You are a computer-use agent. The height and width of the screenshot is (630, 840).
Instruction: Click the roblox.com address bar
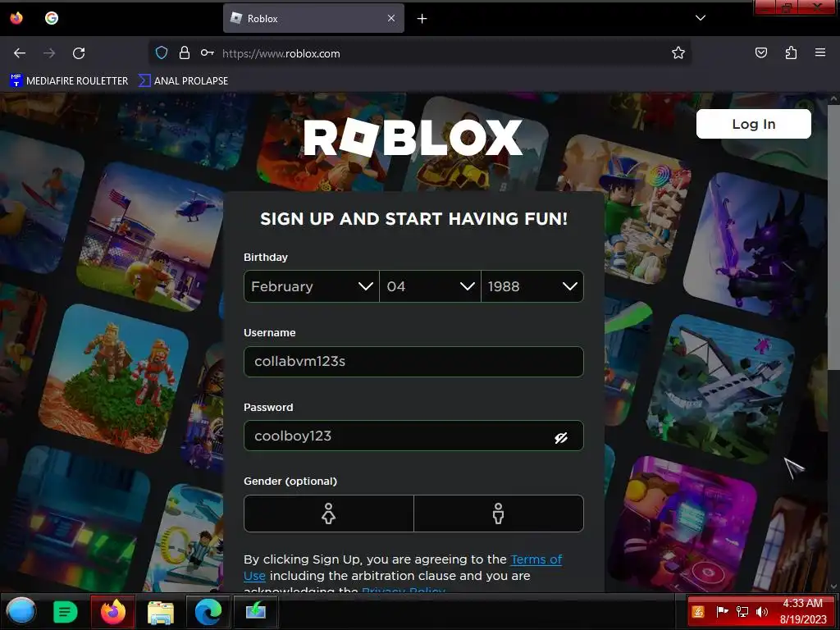coord(419,53)
